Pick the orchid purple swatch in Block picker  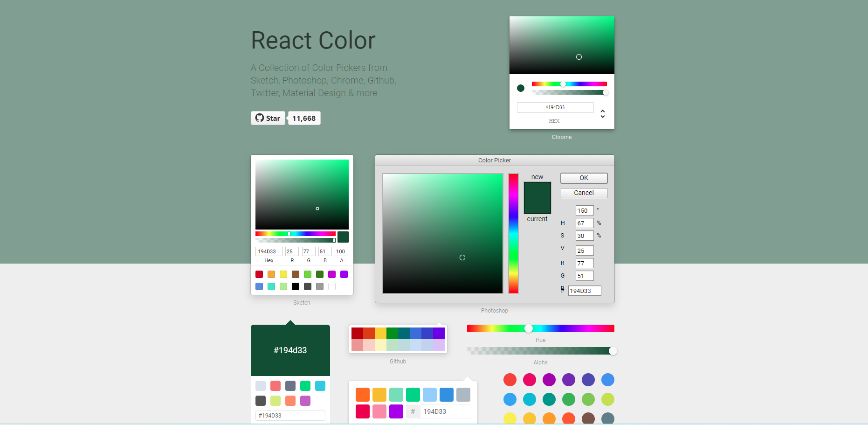[305, 401]
